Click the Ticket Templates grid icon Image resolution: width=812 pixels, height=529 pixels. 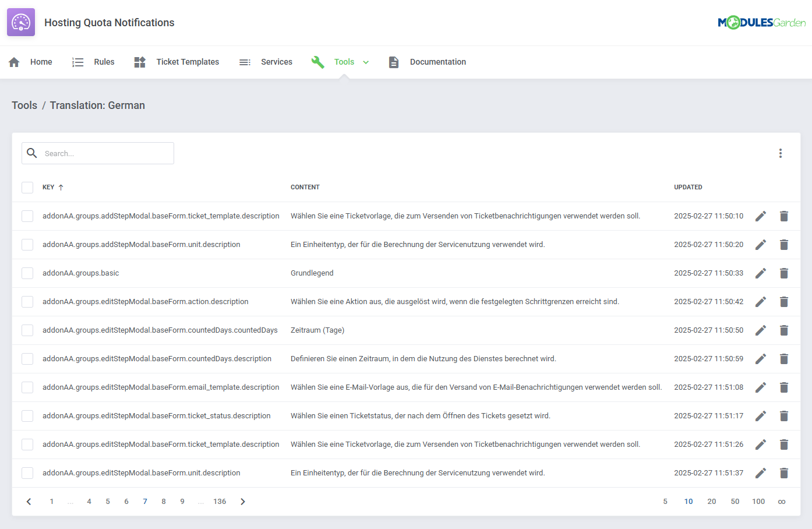coord(140,62)
